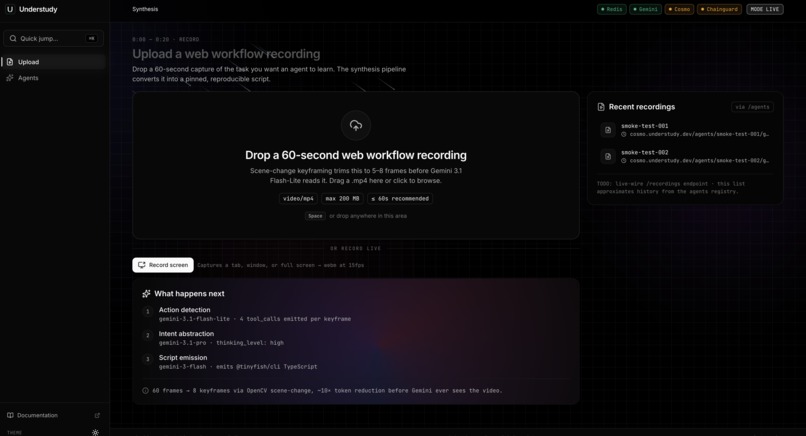Click the smoke-test-002 document icon
806x436 pixels.
608,156
